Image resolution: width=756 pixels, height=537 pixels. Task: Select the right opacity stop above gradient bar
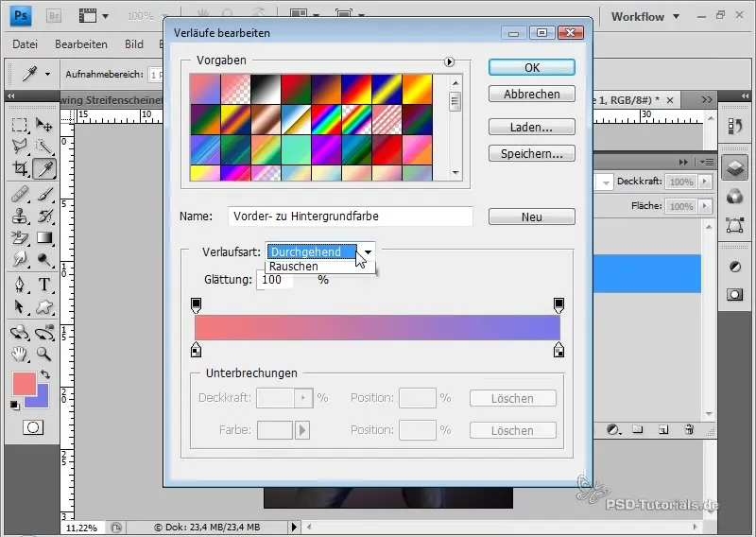pyautogui.click(x=558, y=305)
